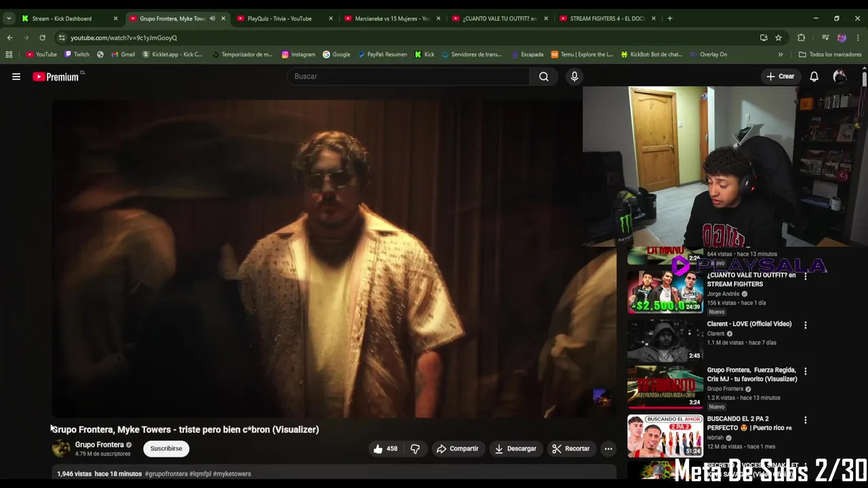Switch to ¿CUANTO VALE TU OUTFIT? tab
The height and width of the screenshot is (488, 868).
(x=499, y=18)
